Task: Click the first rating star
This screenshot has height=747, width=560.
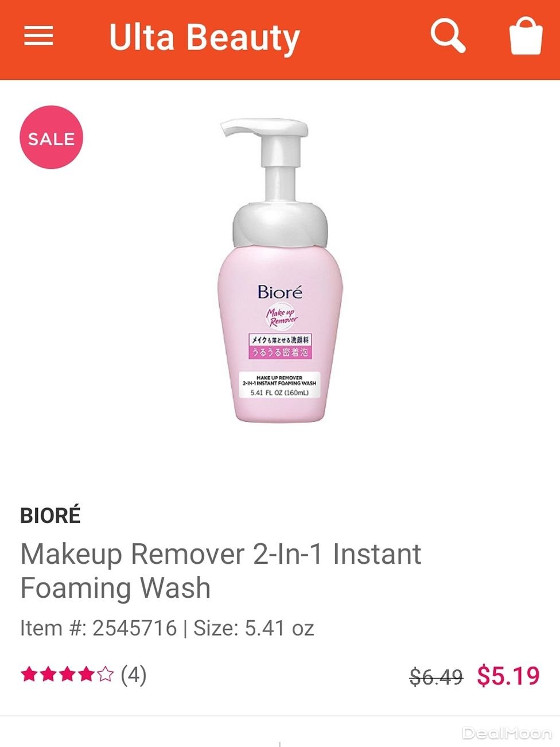Action: point(29,674)
